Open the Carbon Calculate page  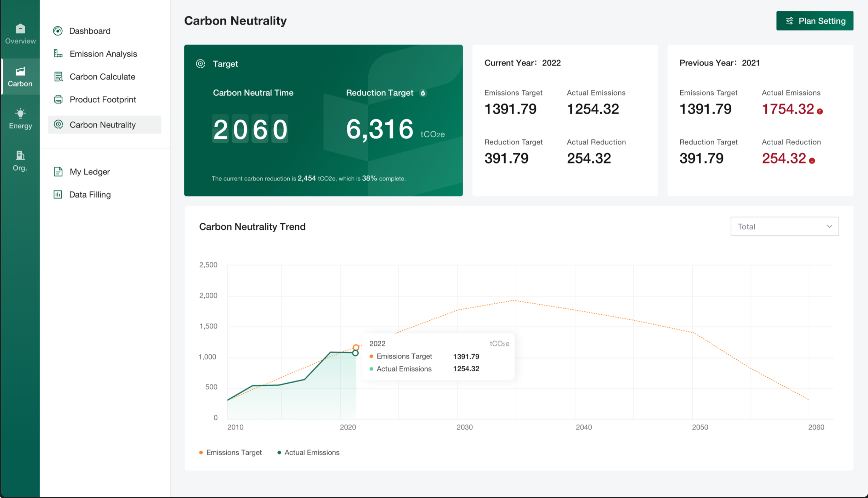(x=102, y=77)
